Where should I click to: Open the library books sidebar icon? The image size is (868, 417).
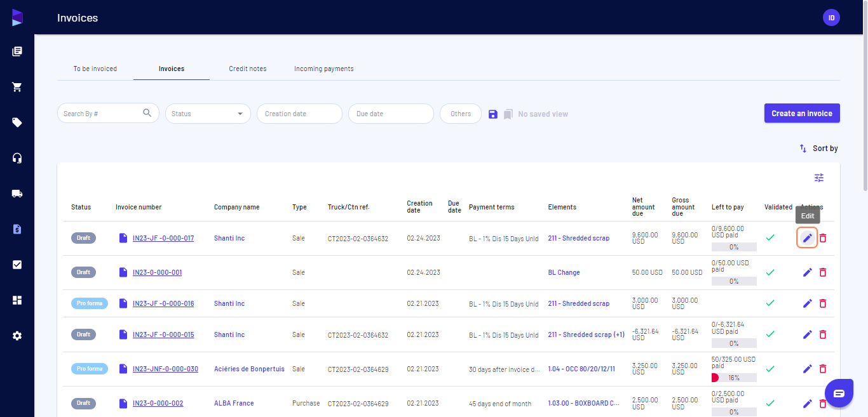tap(17, 51)
